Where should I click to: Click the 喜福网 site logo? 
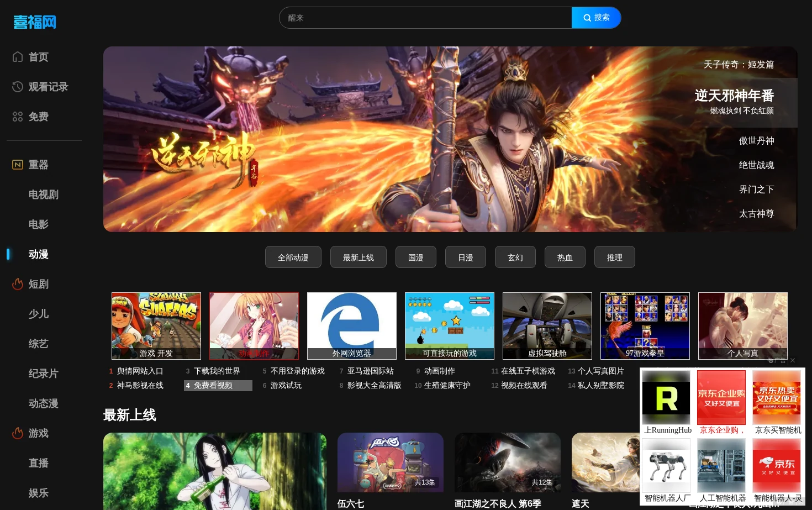tap(35, 22)
